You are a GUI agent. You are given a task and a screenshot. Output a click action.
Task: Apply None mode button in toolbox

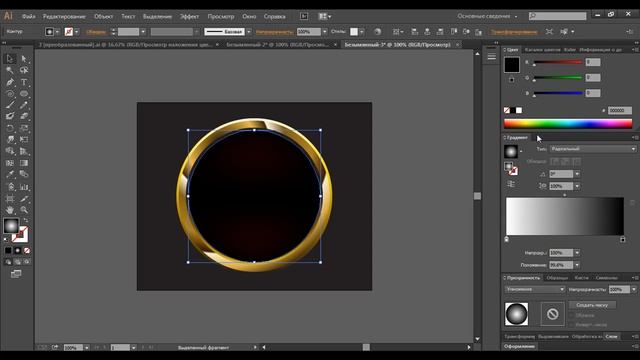click(x=27, y=250)
